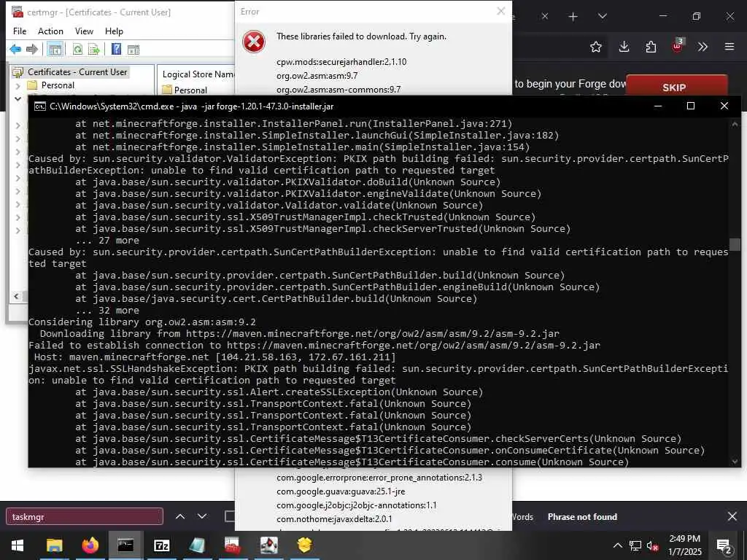Select Personal folder in certmgr tree
747x560 pixels.
pyautogui.click(x=58, y=85)
